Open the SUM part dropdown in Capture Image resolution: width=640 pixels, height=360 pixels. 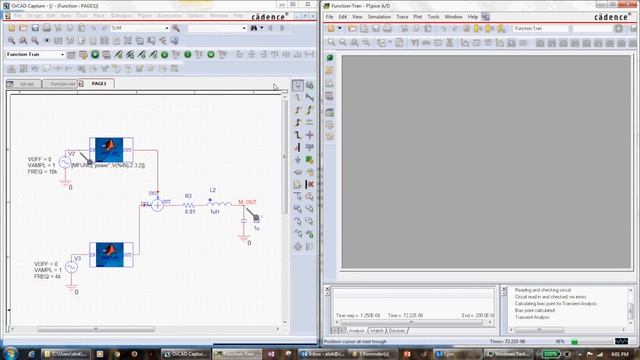(x=167, y=28)
